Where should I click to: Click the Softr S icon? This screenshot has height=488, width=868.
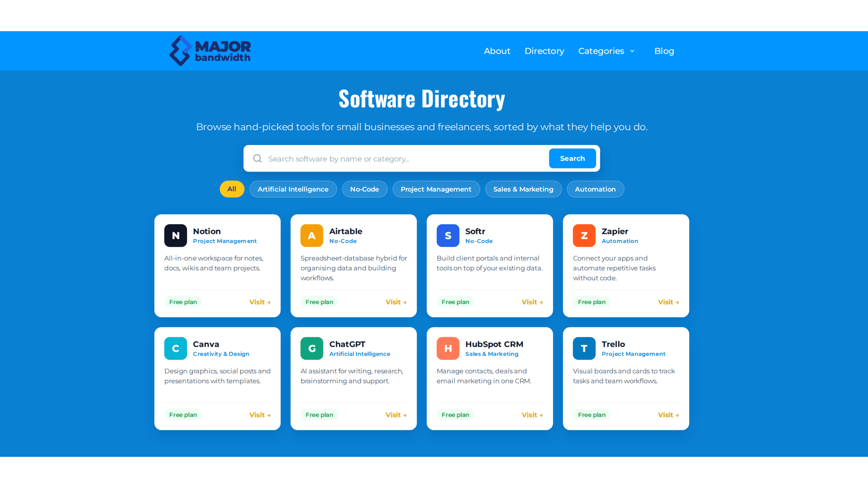pyautogui.click(x=448, y=235)
